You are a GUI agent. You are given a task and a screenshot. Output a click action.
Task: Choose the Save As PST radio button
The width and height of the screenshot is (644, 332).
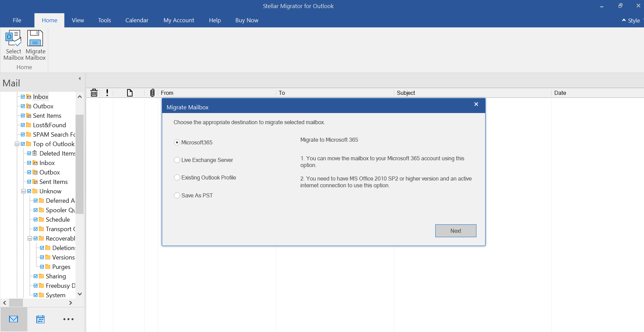177,195
